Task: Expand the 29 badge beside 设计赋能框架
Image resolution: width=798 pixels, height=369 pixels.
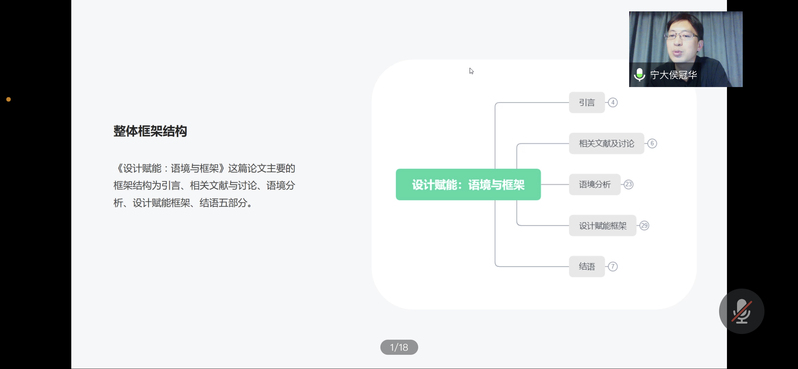Action: coord(644,225)
